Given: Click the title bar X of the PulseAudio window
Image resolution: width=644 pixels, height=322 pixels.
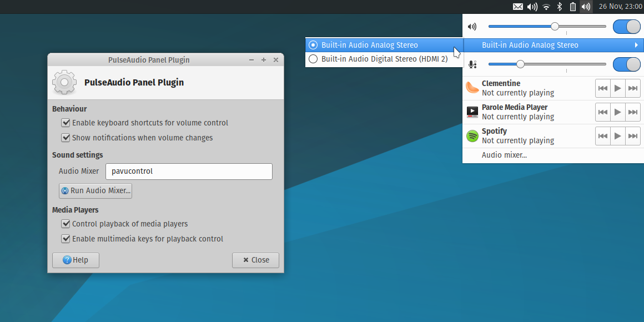Looking at the screenshot, I should coord(276,60).
